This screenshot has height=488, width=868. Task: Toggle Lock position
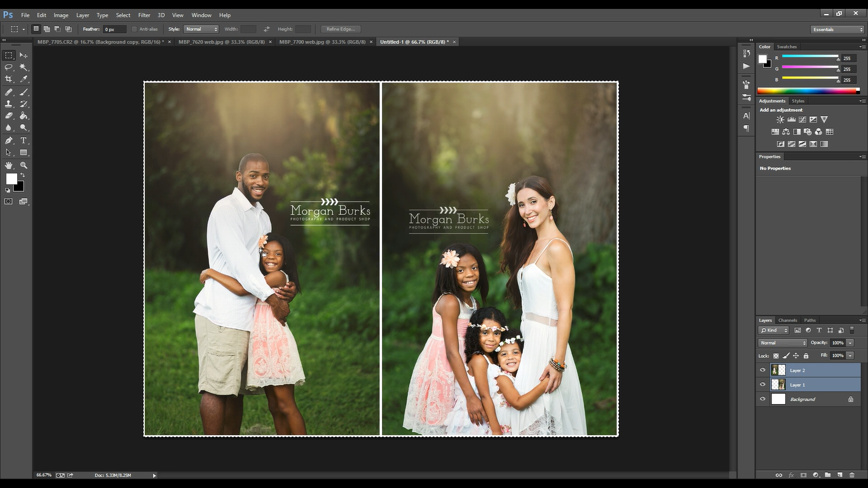(x=796, y=356)
